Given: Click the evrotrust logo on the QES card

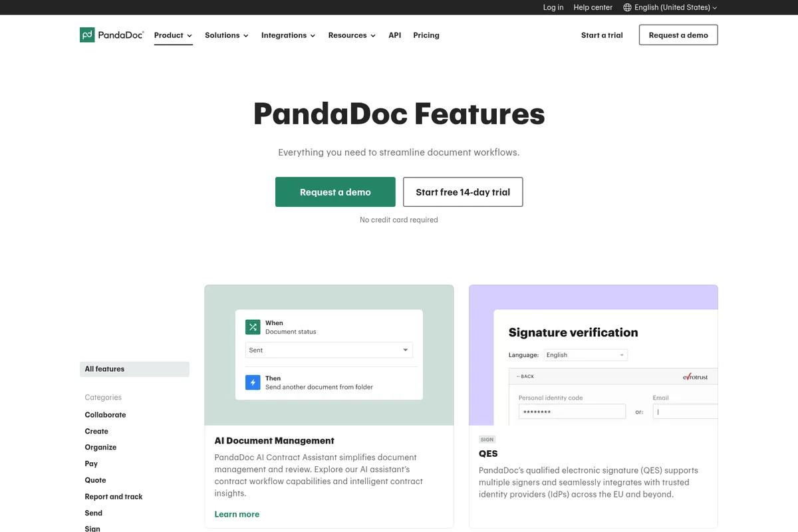Looking at the screenshot, I should [x=696, y=376].
